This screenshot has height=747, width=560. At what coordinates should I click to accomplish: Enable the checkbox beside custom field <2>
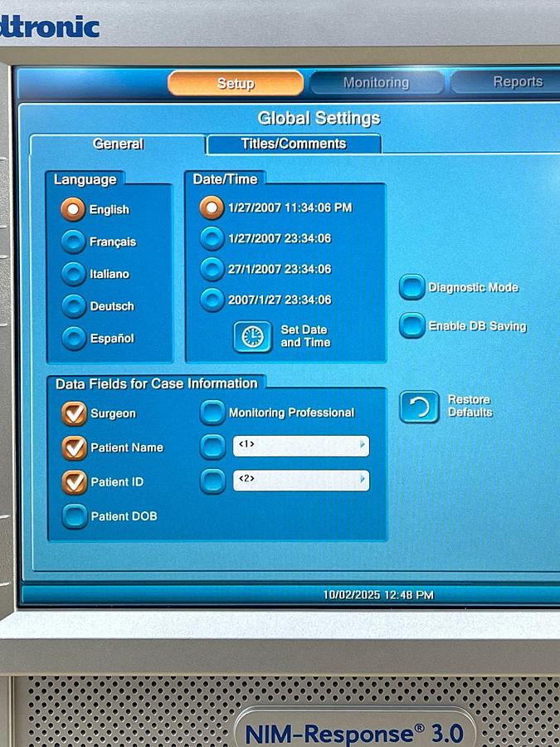pyautogui.click(x=212, y=481)
